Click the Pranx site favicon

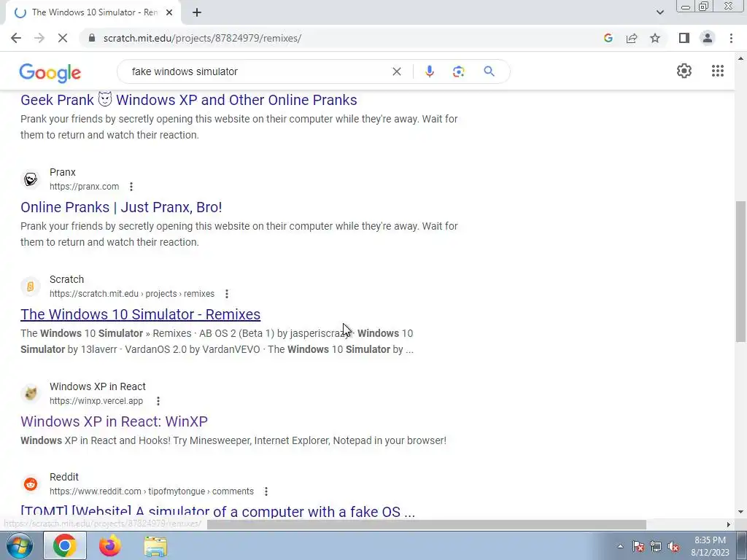click(x=31, y=179)
